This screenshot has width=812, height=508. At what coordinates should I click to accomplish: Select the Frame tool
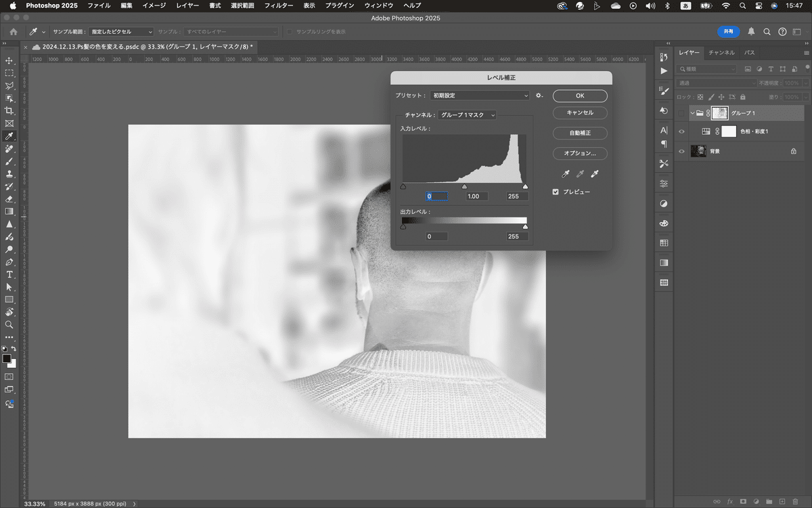pyautogui.click(x=9, y=123)
